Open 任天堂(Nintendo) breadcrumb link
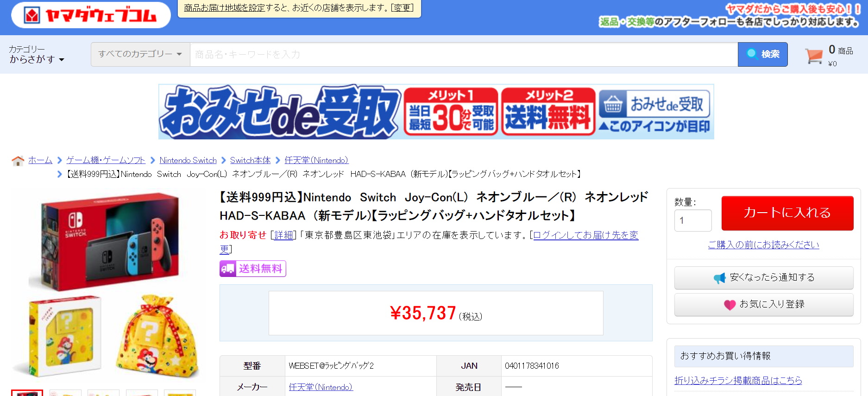Viewport: 868px width, 396px height. (x=316, y=160)
